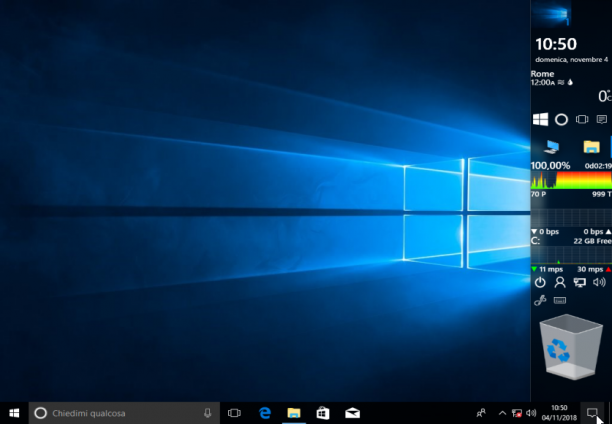
Task: Click the 100,00% CPU usage value
Action: pyautogui.click(x=550, y=166)
